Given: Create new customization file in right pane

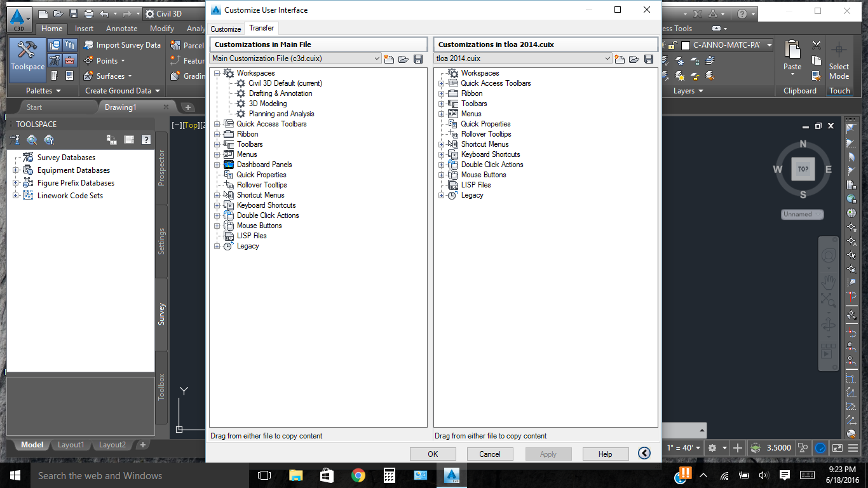Looking at the screenshot, I should (620, 59).
